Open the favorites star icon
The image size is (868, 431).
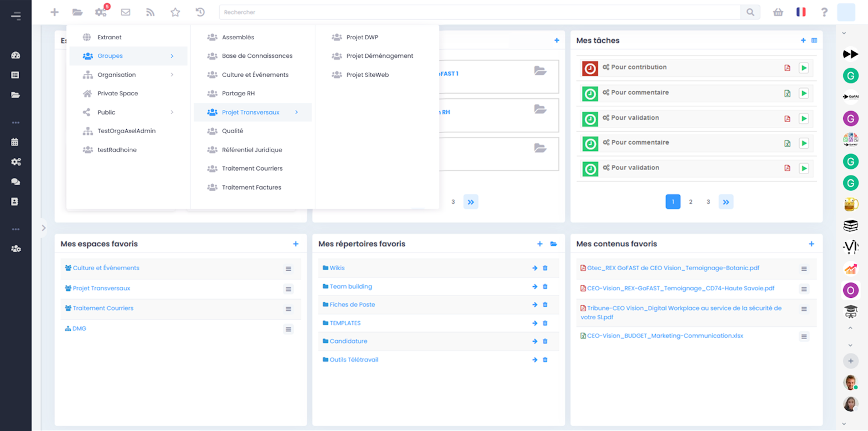tap(175, 12)
